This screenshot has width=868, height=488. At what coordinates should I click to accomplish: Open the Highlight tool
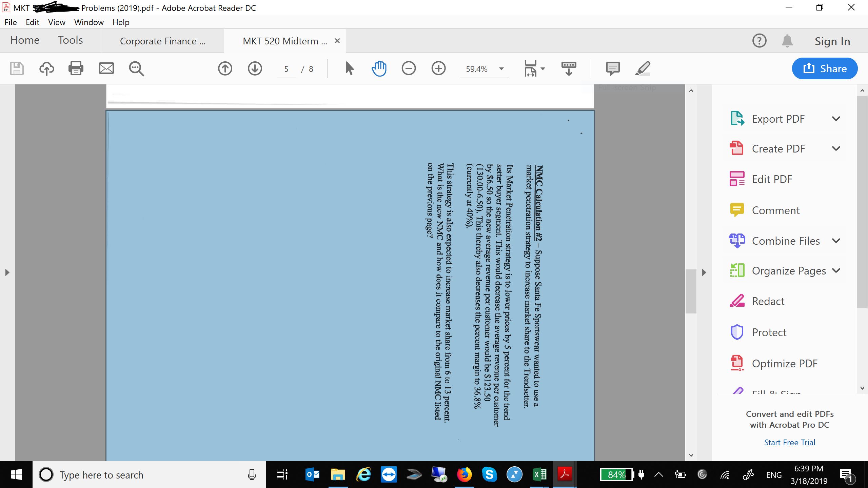[643, 68]
